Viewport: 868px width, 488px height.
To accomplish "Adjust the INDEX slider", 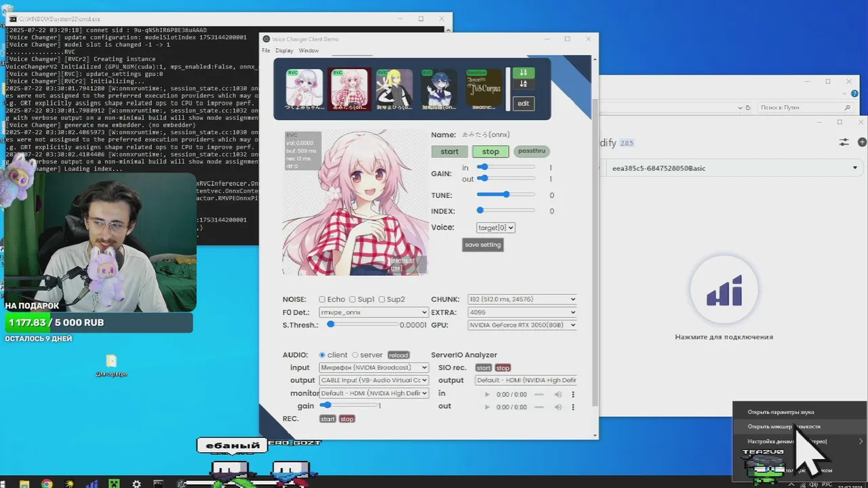I will click(x=505, y=211).
